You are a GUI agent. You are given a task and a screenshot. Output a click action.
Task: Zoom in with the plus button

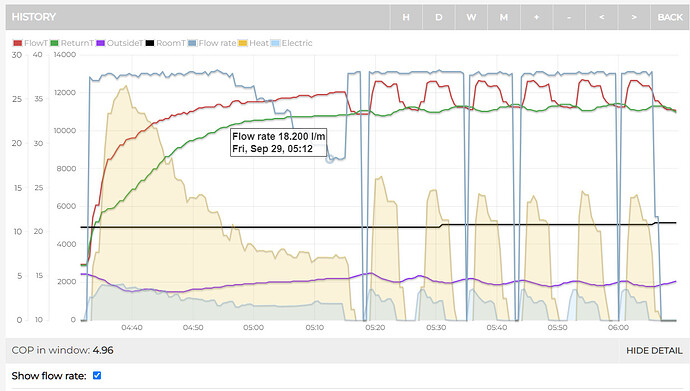(536, 17)
